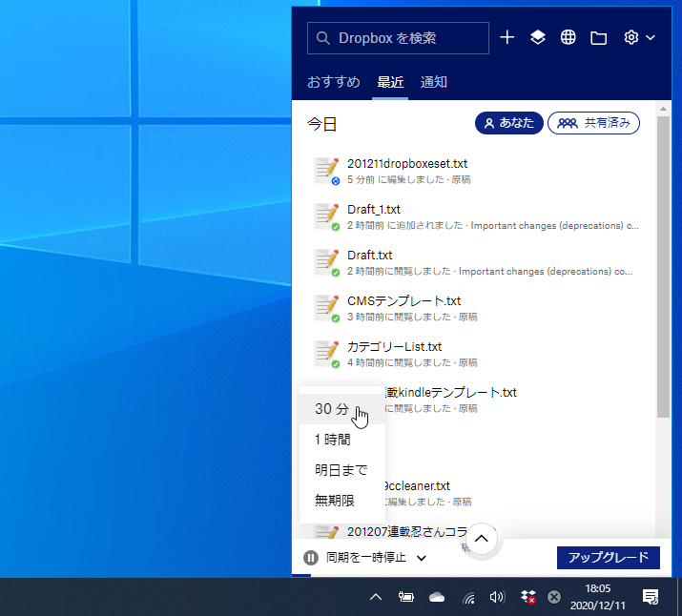The image size is (682, 616).
Task: Open Dropbox website globe icon
Action: (x=568, y=37)
